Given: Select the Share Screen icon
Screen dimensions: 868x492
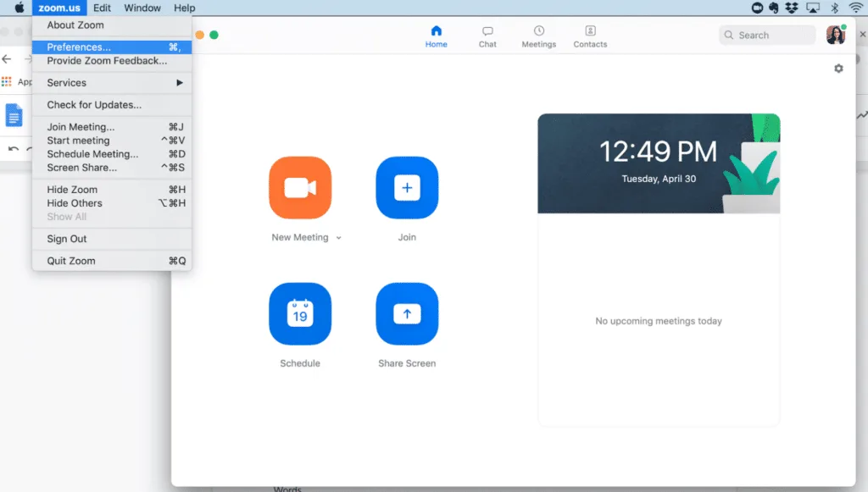Looking at the screenshot, I should point(407,313).
